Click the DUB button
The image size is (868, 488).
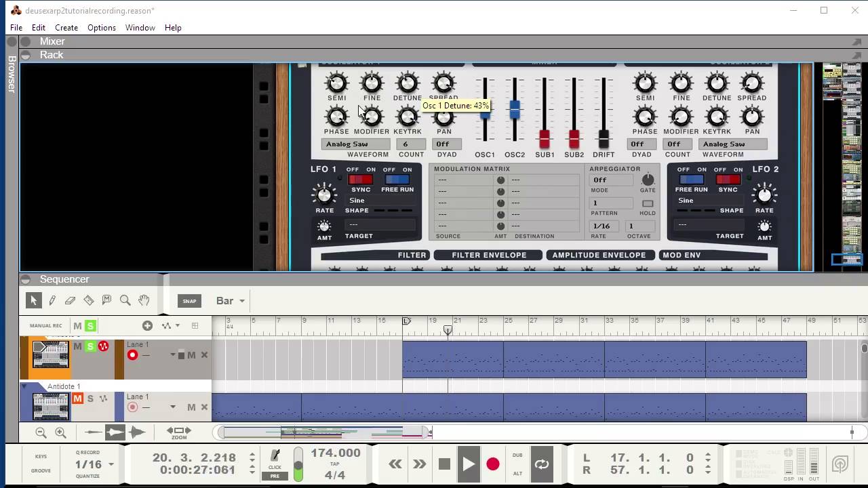[x=517, y=455]
